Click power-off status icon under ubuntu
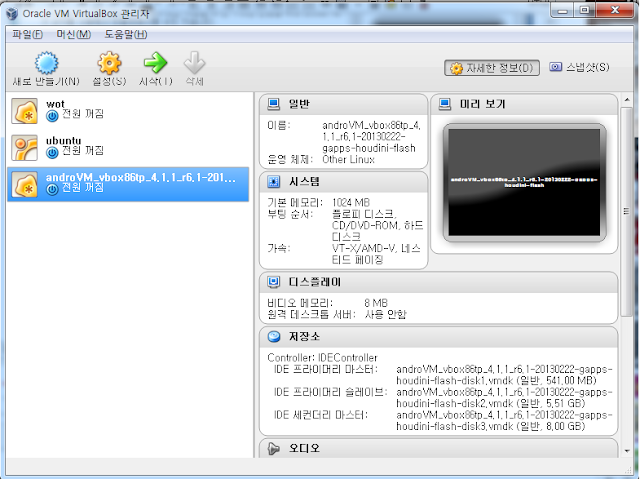 pyautogui.click(x=52, y=153)
